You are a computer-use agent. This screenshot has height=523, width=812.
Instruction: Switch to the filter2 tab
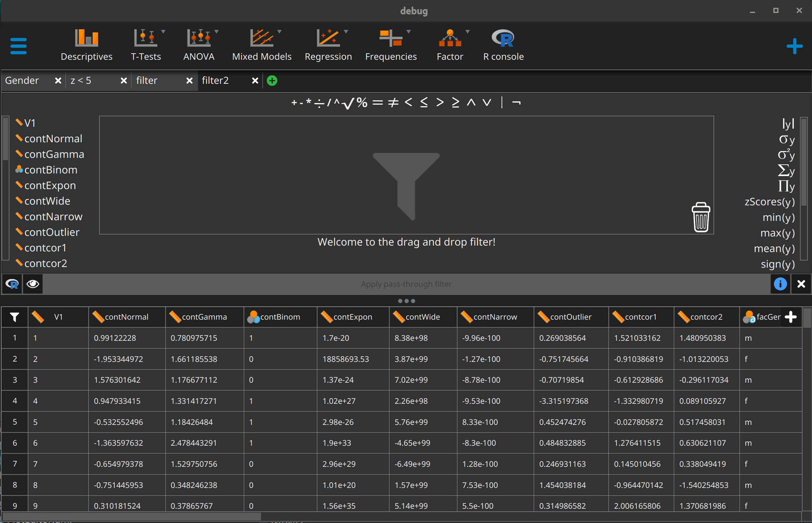tap(216, 81)
